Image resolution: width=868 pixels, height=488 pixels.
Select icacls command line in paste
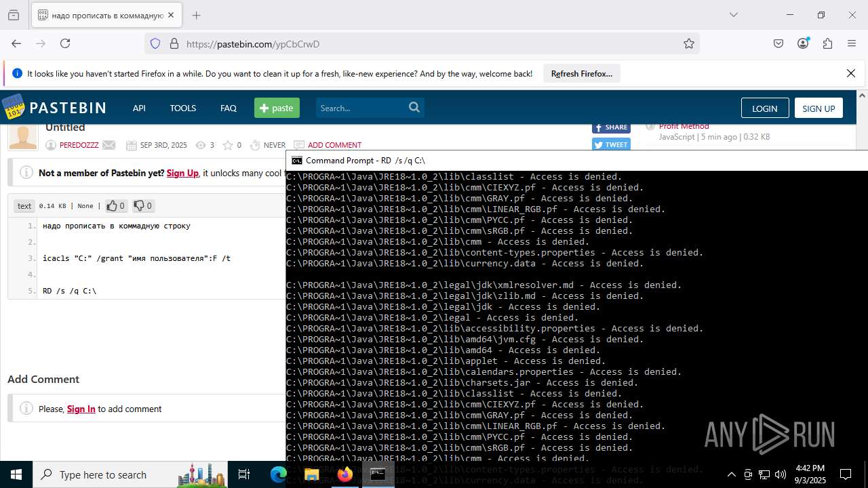[x=136, y=258]
